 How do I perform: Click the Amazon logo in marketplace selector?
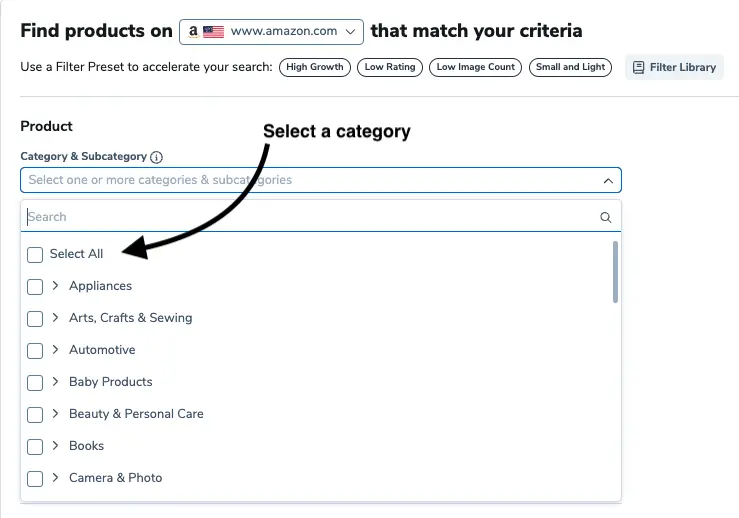pyautogui.click(x=193, y=31)
